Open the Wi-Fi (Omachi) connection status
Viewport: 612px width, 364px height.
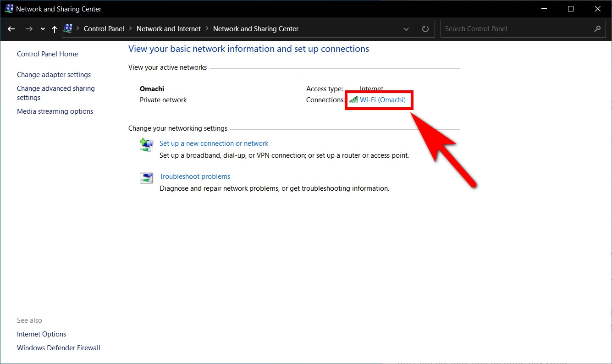point(383,99)
